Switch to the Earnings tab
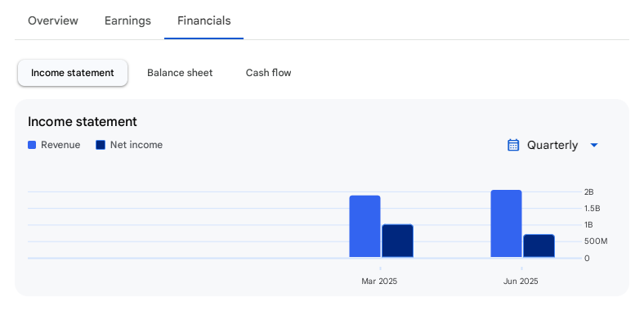The image size is (644, 311). coord(127,20)
